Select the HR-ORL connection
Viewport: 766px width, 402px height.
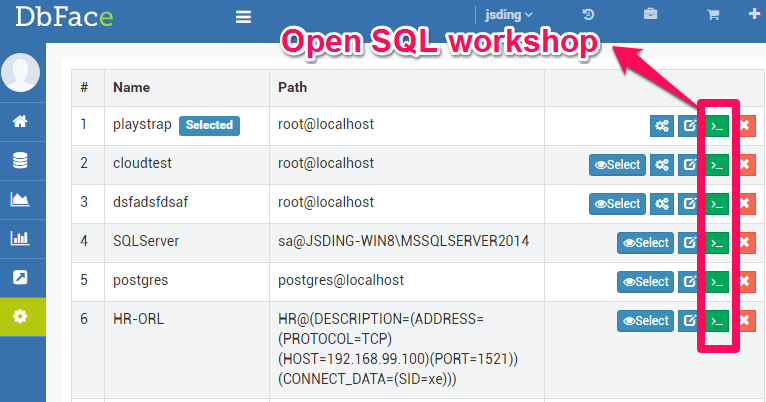point(645,321)
